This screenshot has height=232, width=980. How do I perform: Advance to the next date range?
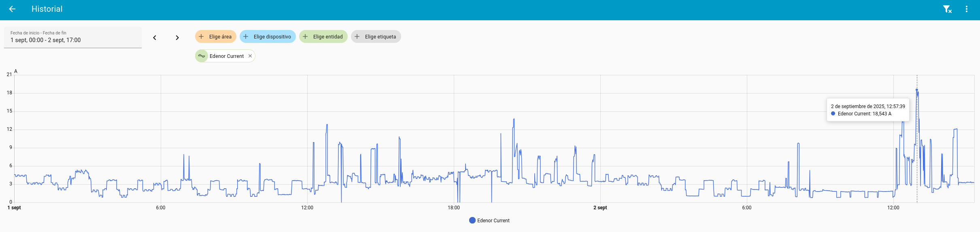click(x=177, y=38)
